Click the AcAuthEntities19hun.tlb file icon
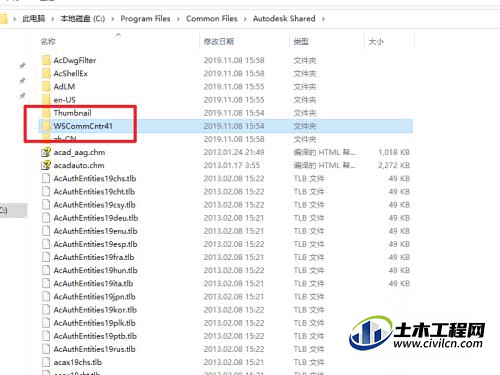Image resolution: width=500 pixels, height=375 pixels. [x=46, y=270]
